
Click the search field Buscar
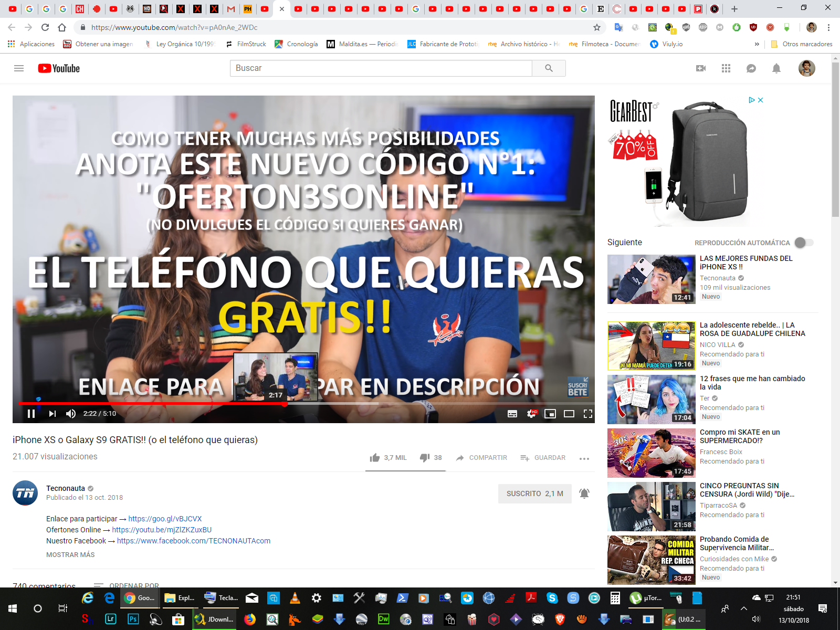click(381, 68)
